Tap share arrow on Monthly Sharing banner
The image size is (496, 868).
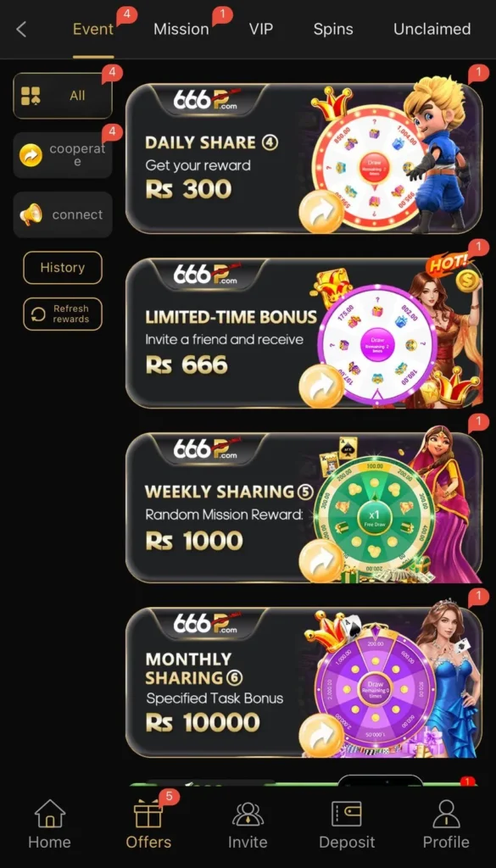click(x=321, y=737)
